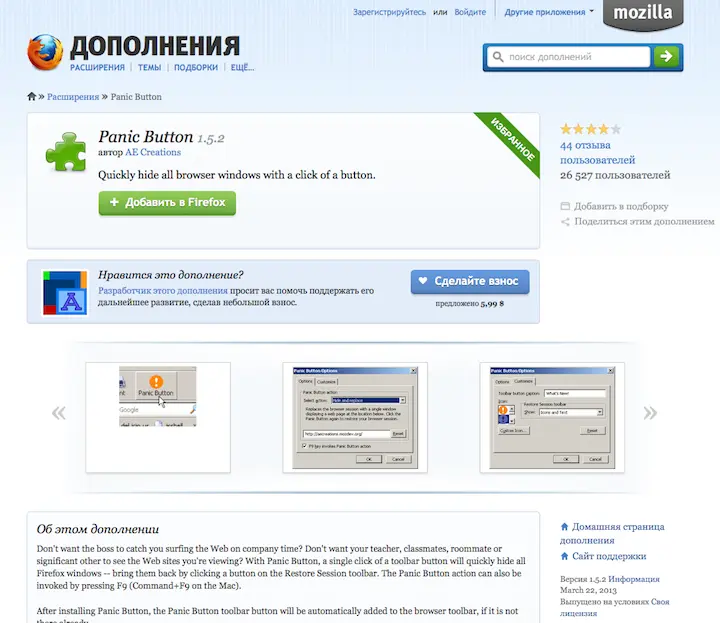
Task: Click the Firefox logo icon
Action: point(45,52)
